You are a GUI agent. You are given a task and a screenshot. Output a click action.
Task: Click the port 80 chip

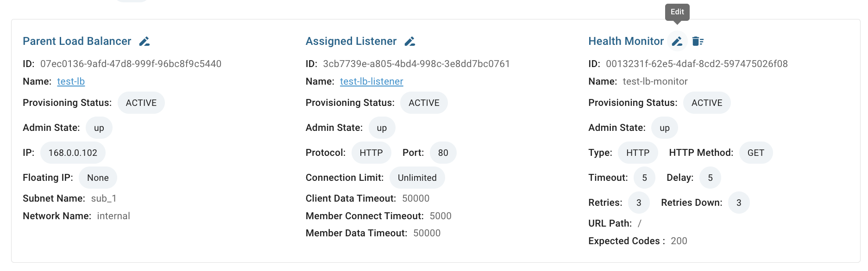443,153
